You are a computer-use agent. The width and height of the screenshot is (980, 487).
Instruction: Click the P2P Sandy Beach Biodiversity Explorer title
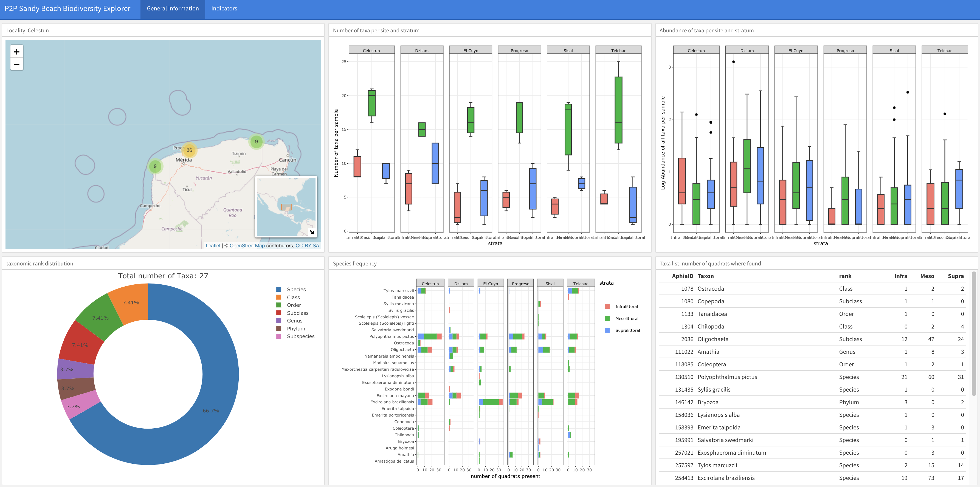click(67, 9)
